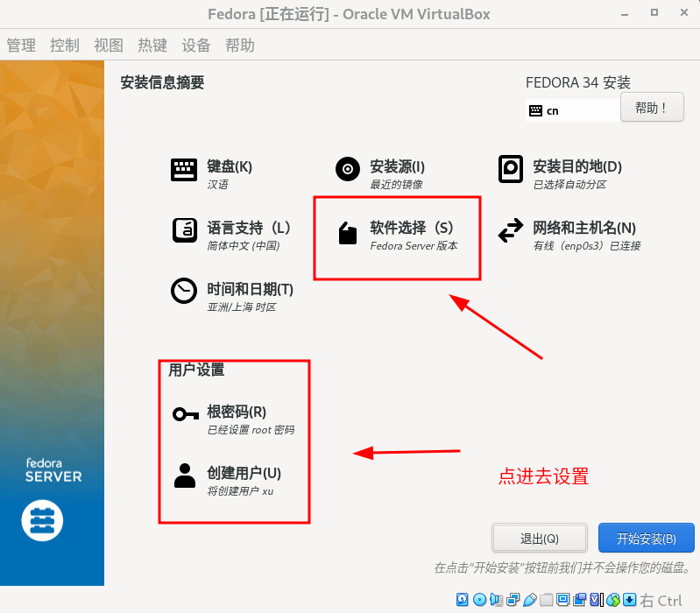Open the 帮助 menu in VirtualBox
700x613 pixels.
[240, 45]
